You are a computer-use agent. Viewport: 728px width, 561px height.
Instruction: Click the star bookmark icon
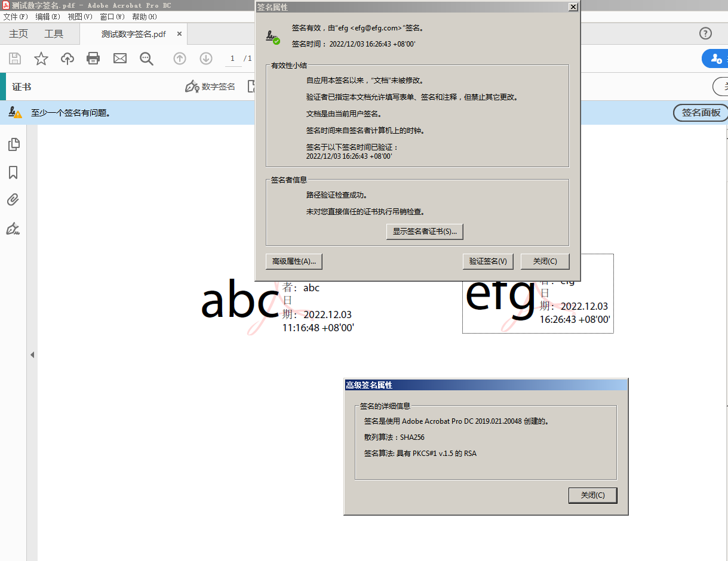click(41, 58)
